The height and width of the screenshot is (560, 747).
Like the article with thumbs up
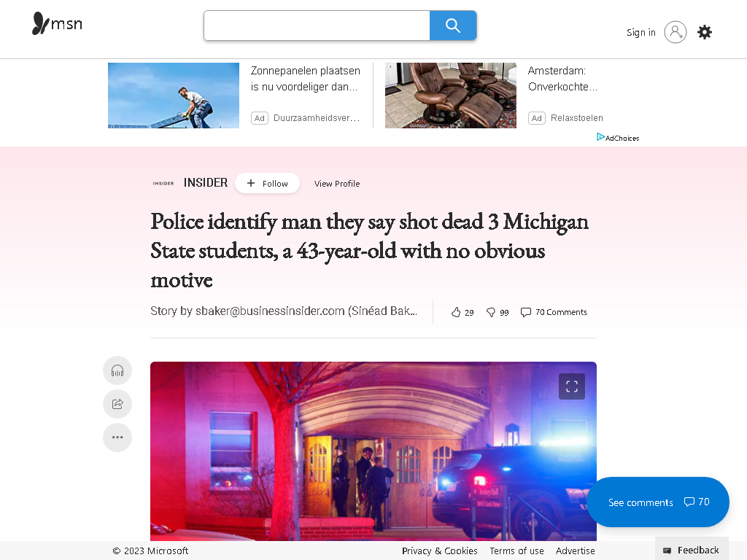pyautogui.click(x=462, y=312)
